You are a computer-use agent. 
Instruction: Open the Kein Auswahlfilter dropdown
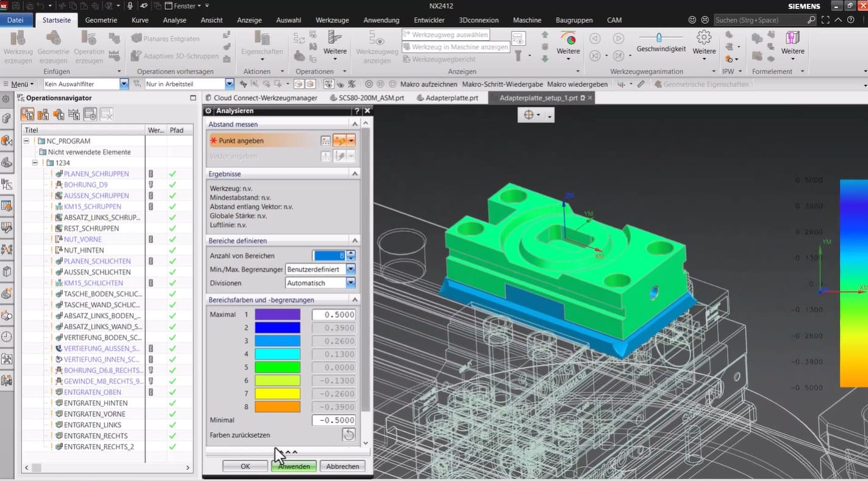tap(124, 84)
